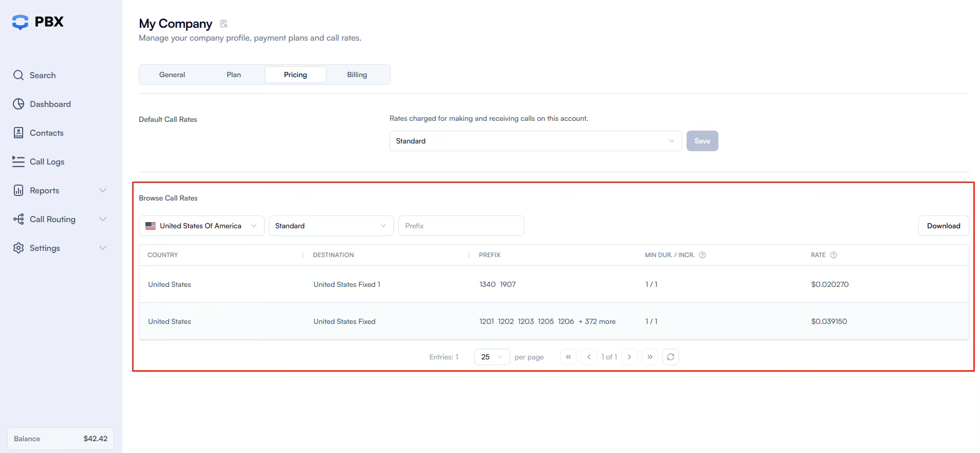980x453 pixels.
Task: Refresh the call rates table
Action: (x=671, y=357)
